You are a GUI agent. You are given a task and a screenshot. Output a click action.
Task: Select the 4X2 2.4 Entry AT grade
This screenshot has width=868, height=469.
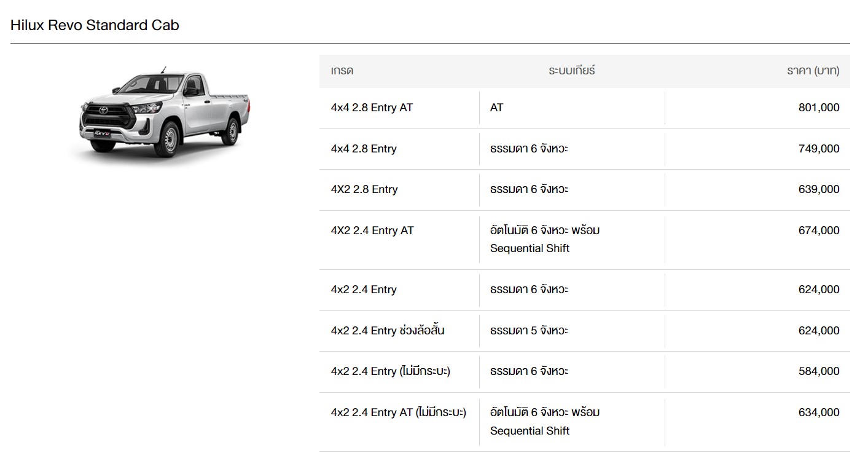[x=372, y=231]
